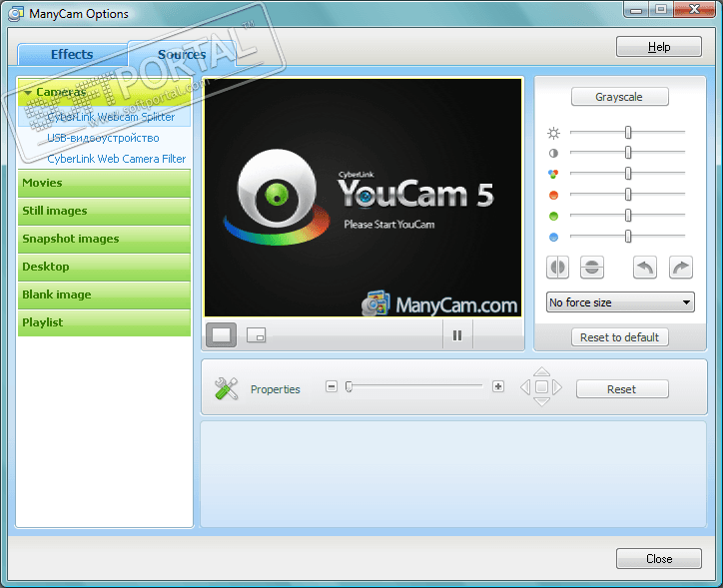Expand the Still images section

pyautogui.click(x=104, y=211)
